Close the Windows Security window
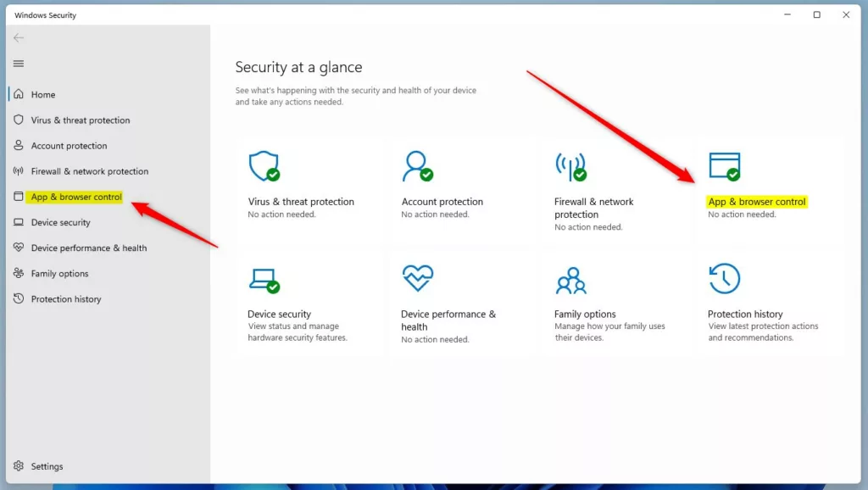868x490 pixels. pyautogui.click(x=846, y=15)
